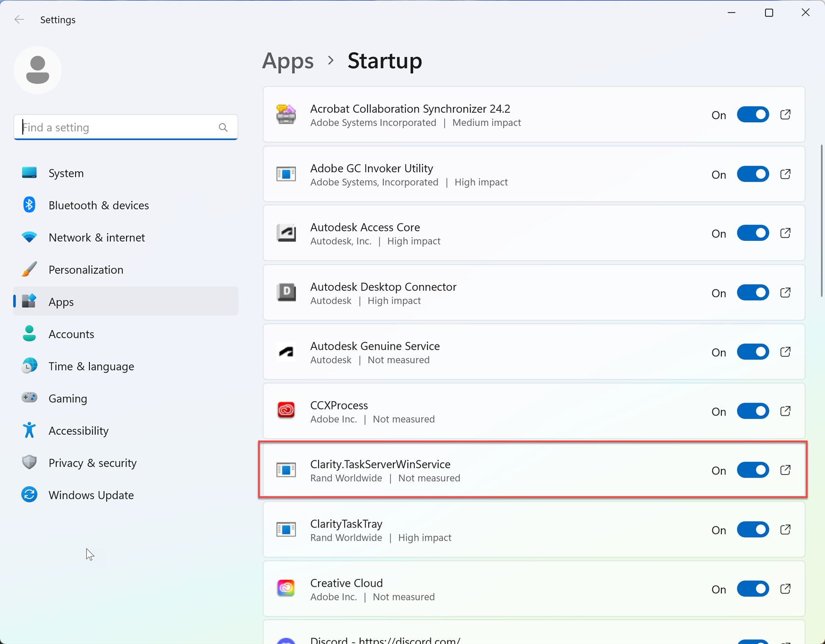Open external link icon for ClarityTaskTray
825x644 pixels.
(785, 529)
